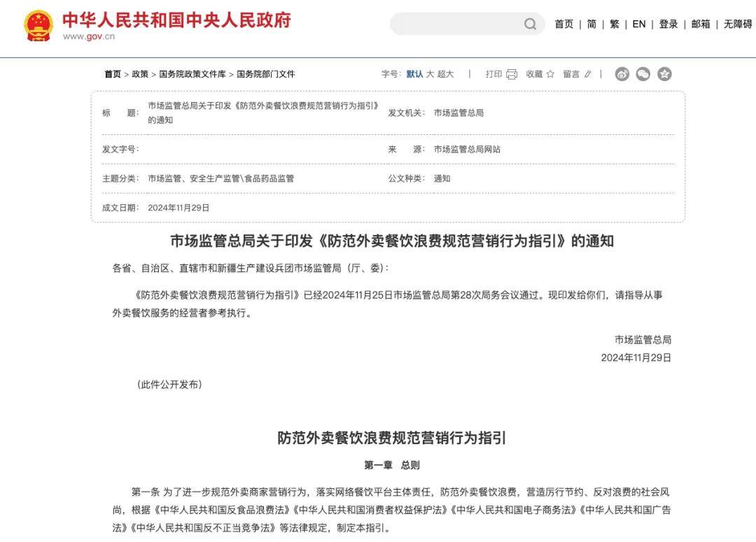
Task: Click the search magnifier icon
Action: click(x=530, y=23)
